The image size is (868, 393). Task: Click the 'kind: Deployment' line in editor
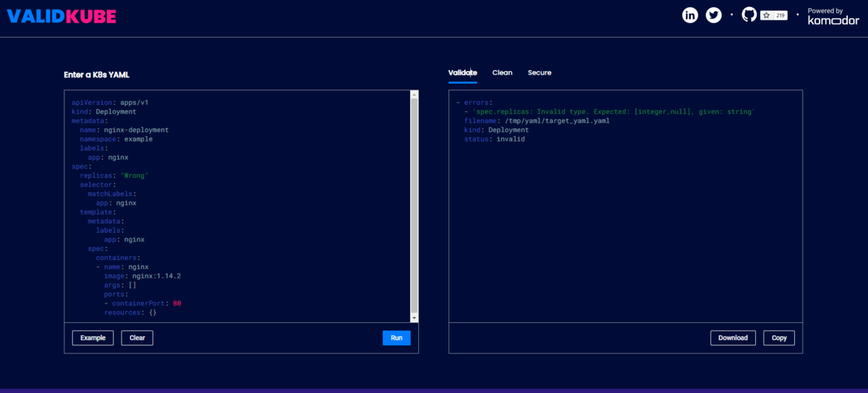coord(104,112)
